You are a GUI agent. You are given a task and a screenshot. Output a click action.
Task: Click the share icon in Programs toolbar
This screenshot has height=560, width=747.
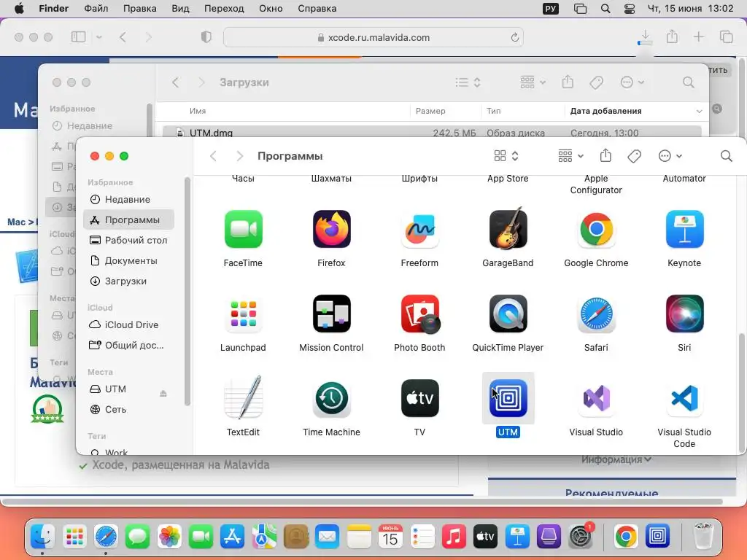pyautogui.click(x=605, y=155)
